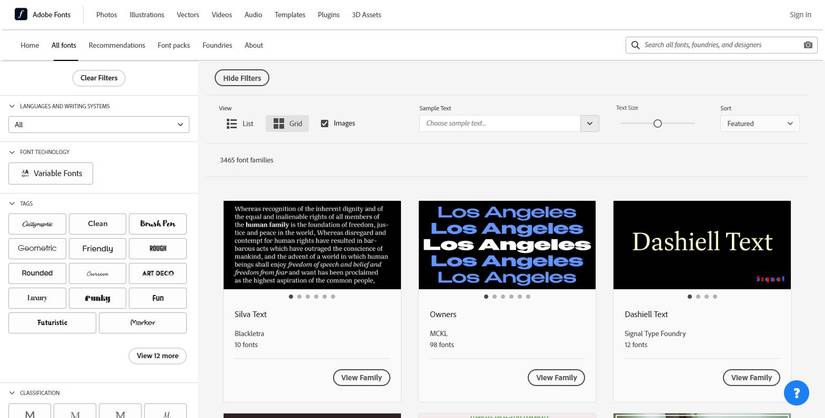Viewport: 825px width, 418px height.
Task: Open the About tab
Action: point(254,45)
